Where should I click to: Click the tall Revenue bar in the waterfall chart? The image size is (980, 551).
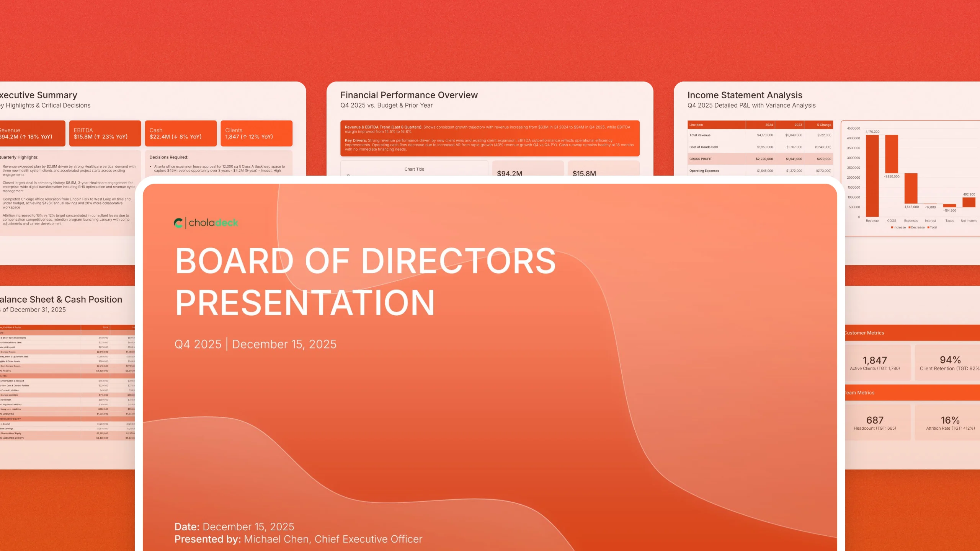[872, 176]
